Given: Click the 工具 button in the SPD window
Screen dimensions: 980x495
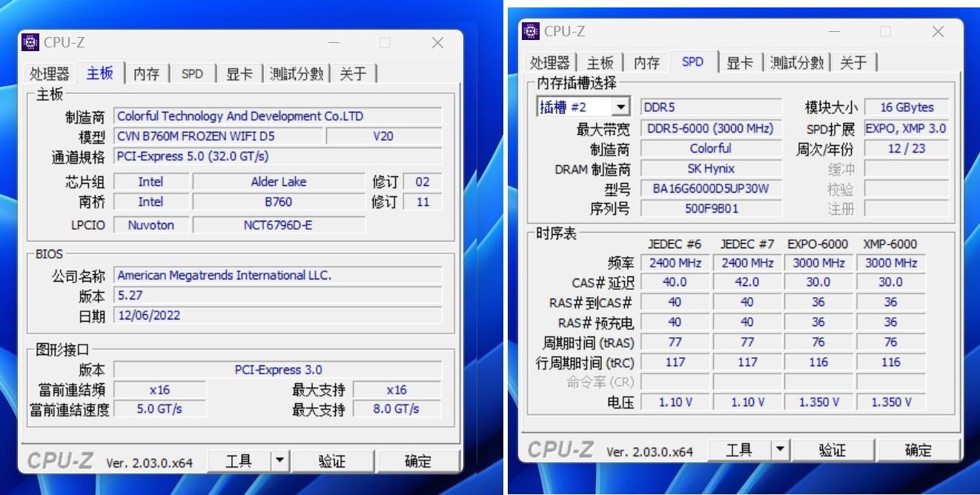Looking at the screenshot, I should point(738,450).
